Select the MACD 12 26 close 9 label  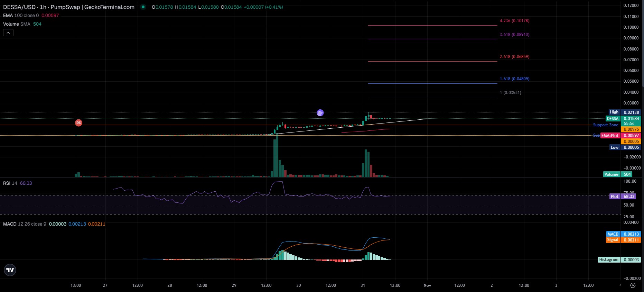click(x=25, y=224)
